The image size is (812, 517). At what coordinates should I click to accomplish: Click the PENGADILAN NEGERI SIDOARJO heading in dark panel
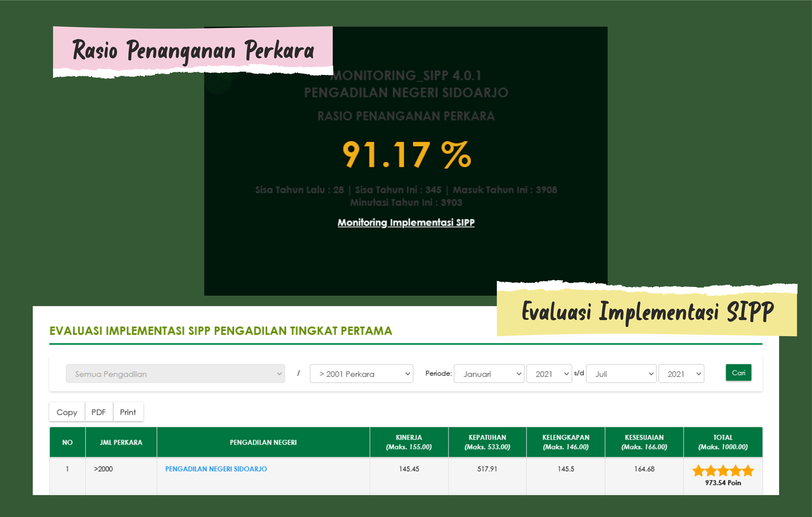click(406, 92)
